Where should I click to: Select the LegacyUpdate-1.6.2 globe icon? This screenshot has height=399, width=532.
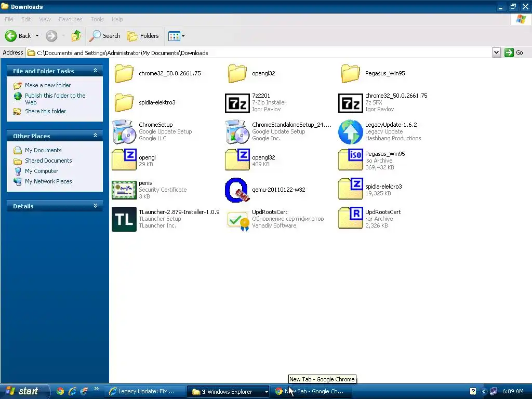tap(351, 131)
